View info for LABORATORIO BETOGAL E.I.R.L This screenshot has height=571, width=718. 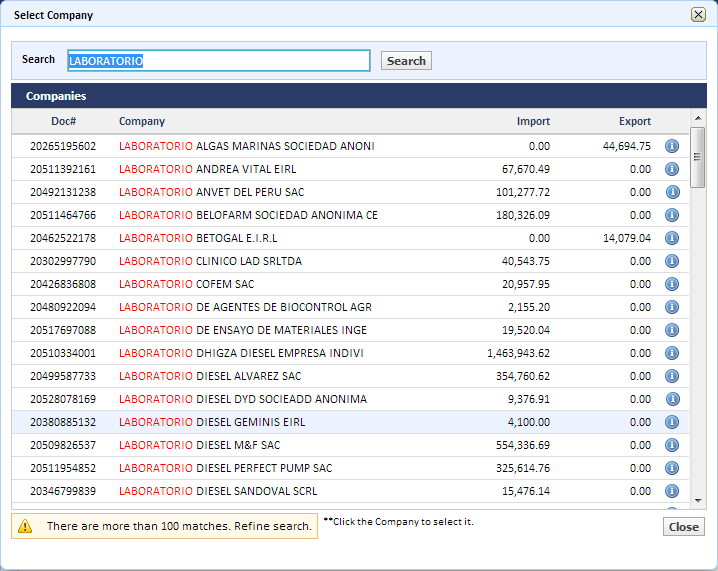click(x=672, y=238)
